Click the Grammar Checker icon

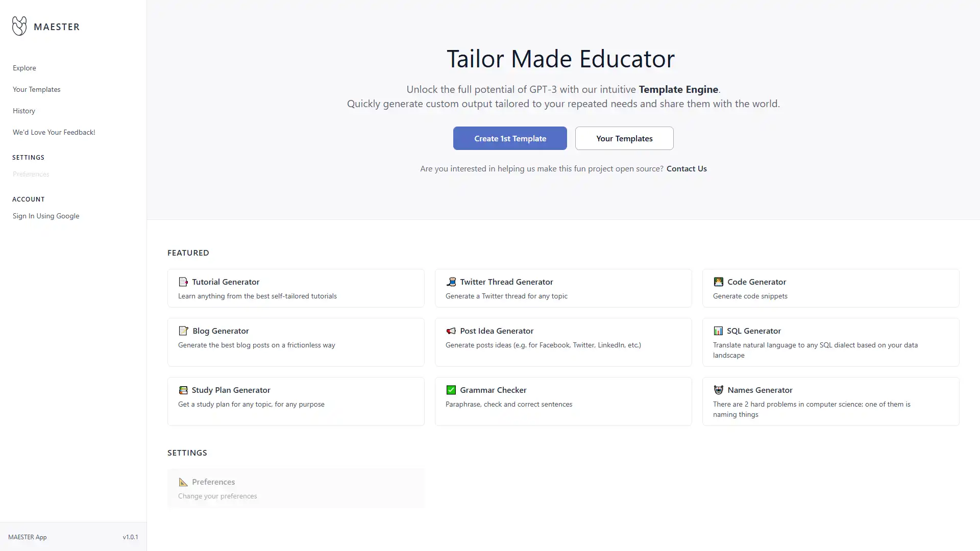pos(450,390)
